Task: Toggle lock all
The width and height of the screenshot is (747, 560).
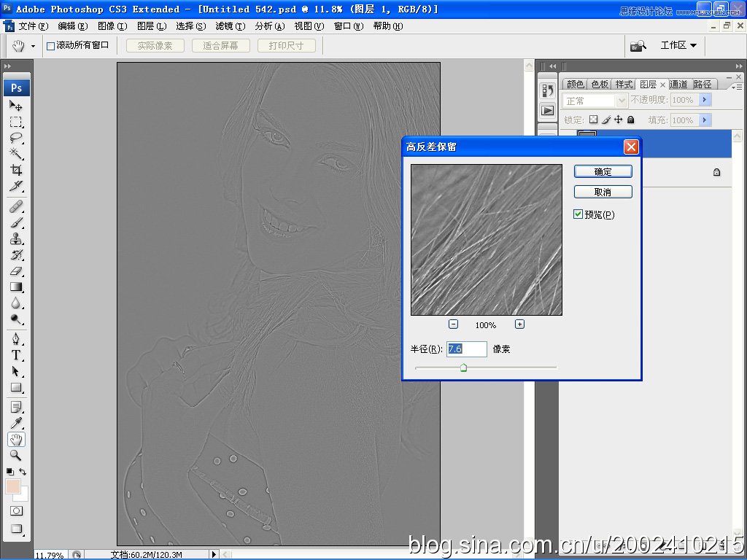Action: pyautogui.click(x=631, y=120)
